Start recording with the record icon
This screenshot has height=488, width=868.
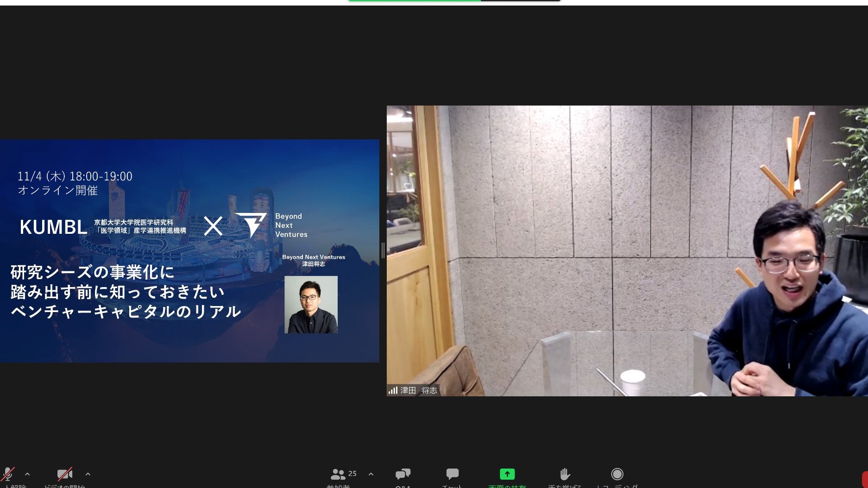coord(617,474)
